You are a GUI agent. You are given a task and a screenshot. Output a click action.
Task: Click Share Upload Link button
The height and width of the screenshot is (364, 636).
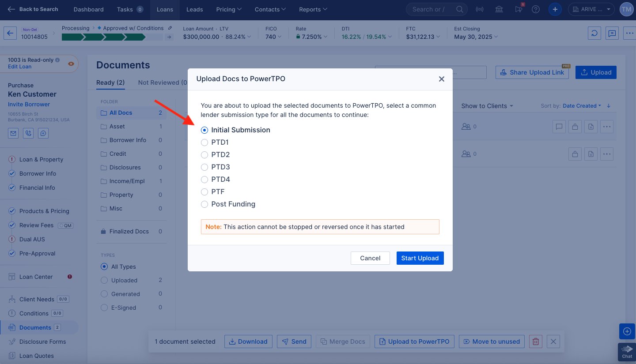532,72
